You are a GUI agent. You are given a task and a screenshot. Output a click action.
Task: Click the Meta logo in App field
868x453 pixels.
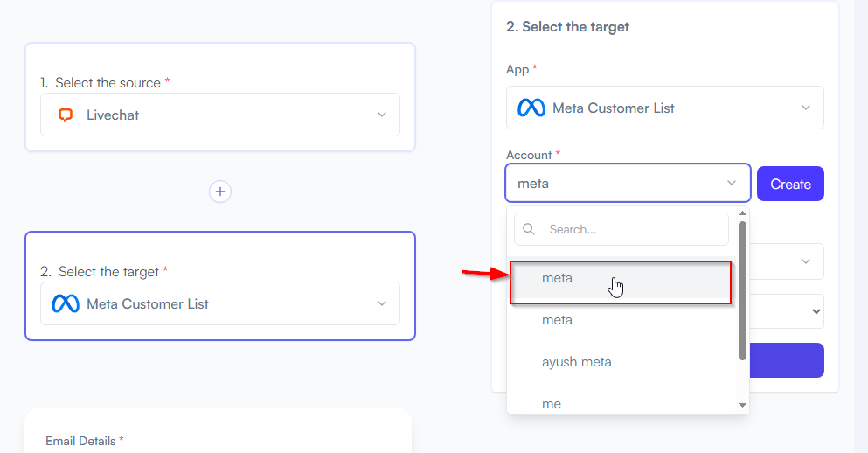tap(531, 108)
